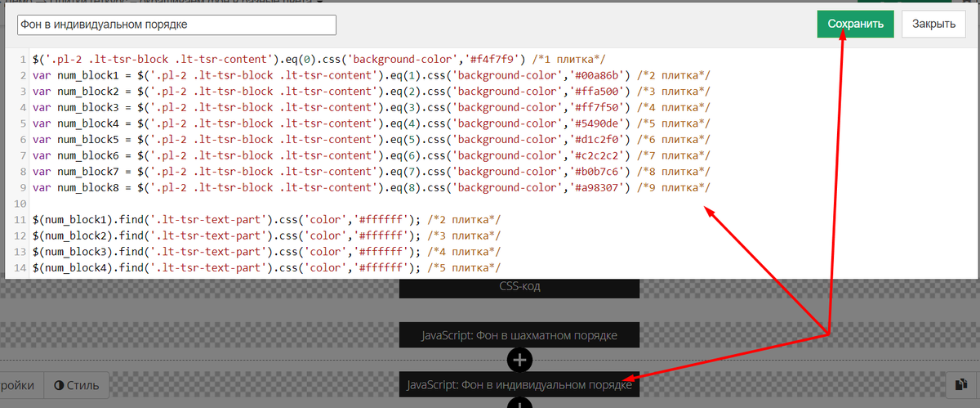The height and width of the screenshot is (408, 980).
Task: Open the 'JavaScript: Фон в индивидуальном порядке' block
Action: tap(519, 384)
